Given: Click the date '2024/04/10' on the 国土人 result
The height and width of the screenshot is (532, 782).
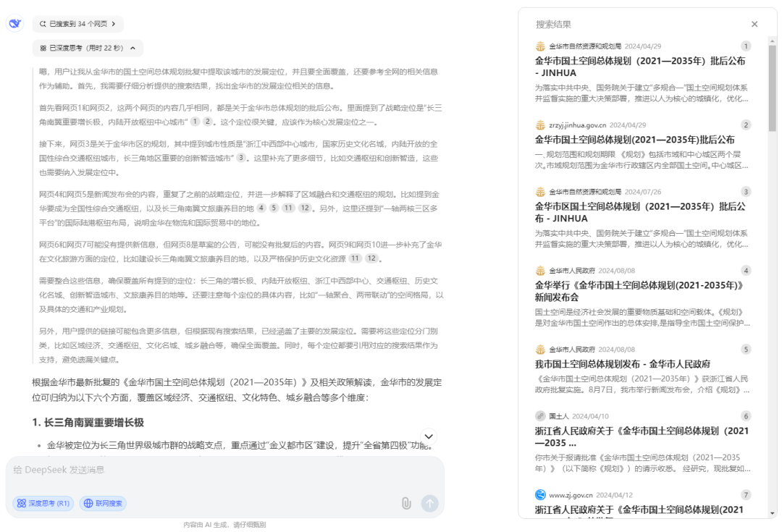Looking at the screenshot, I should tap(590, 416).
